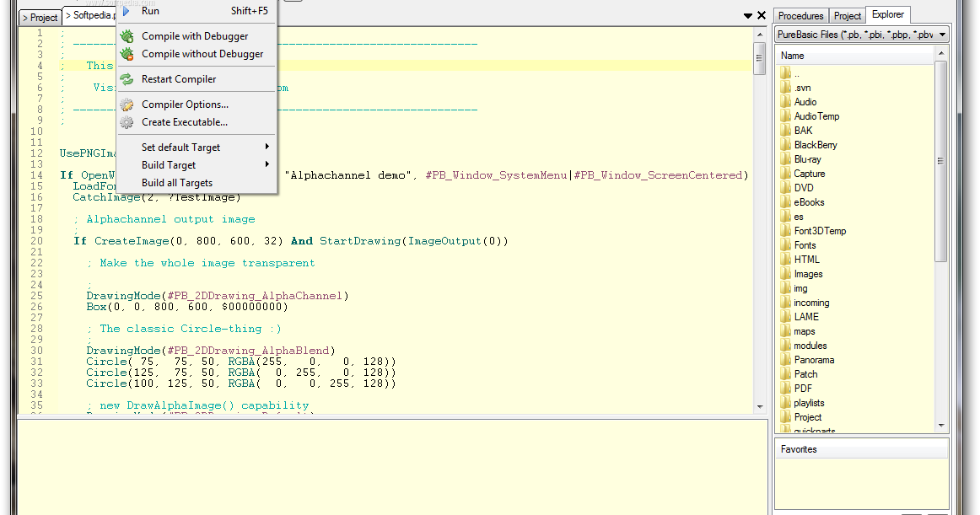Expand Set default Target submenu
Image resolution: width=980 pixels, height=515 pixels.
pos(197,148)
